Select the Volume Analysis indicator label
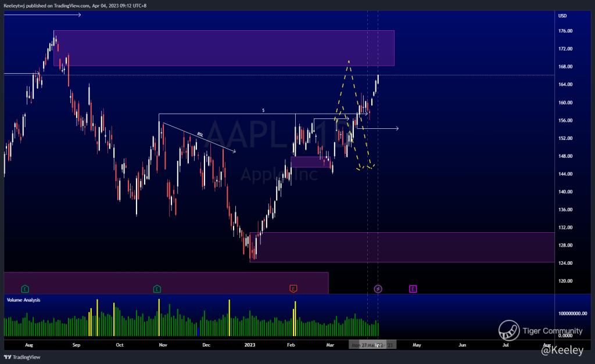Image resolution: width=595 pixels, height=364 pixels. (x=23, y=300)
